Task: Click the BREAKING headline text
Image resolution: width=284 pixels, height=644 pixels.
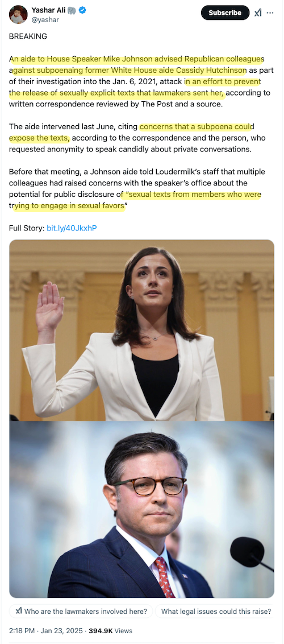Action: click(x=28, y=36)
